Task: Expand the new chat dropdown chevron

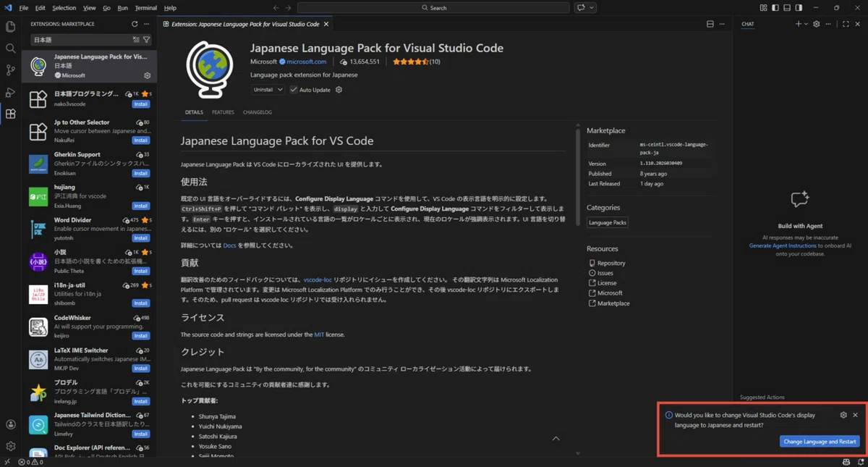Action: point(807,24)
